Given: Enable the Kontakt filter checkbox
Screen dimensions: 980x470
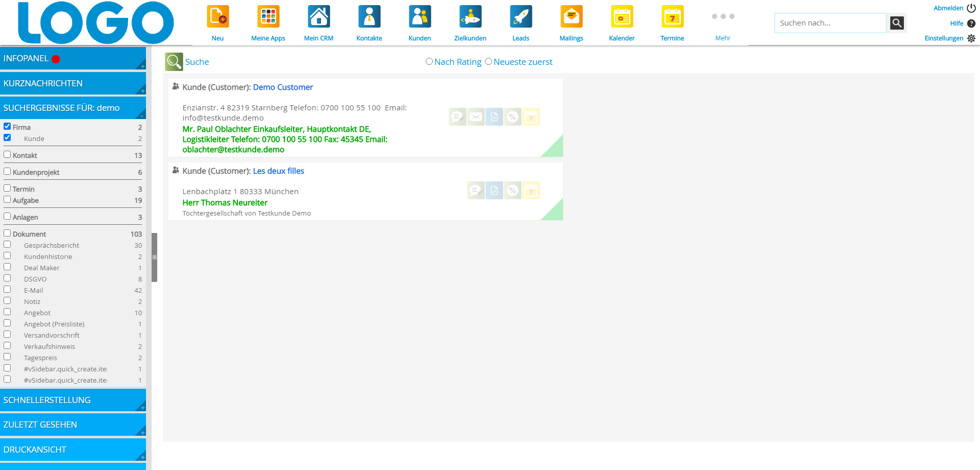Looking at the screenshot, I should (7, 154).
